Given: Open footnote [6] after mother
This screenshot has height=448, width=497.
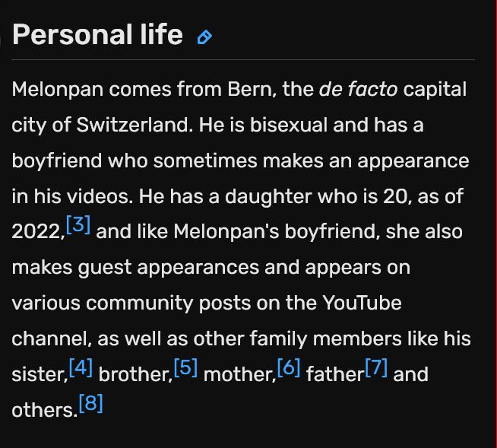Looking at the screenshot, I should (289, 368).
